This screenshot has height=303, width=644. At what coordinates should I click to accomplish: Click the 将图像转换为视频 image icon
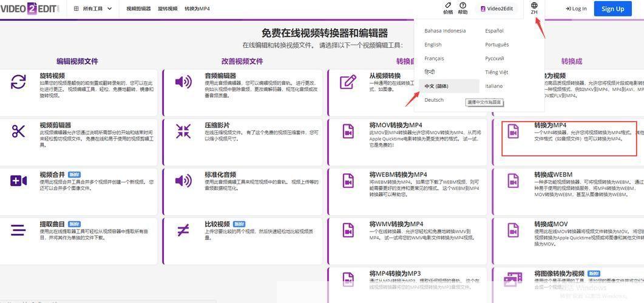tap(513, 279)
